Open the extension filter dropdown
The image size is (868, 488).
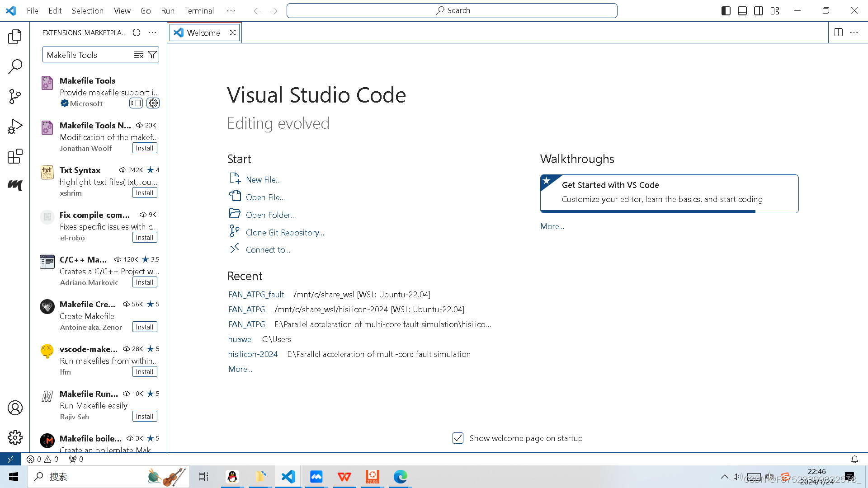[152, 55]
